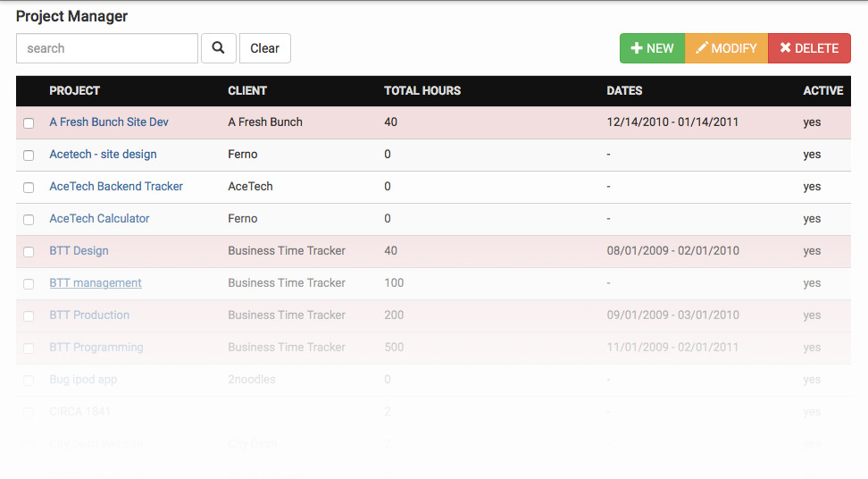Click the Clear search button

[x=264, y=48]
